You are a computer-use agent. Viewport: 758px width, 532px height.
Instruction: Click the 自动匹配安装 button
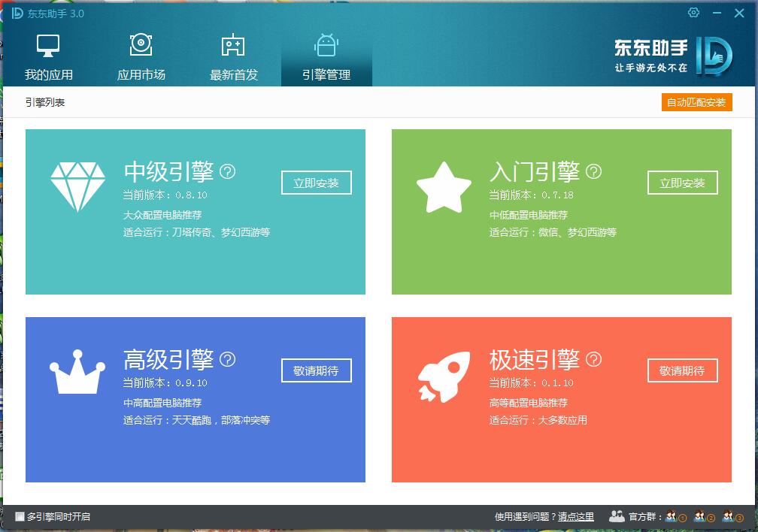pos(696,102)
